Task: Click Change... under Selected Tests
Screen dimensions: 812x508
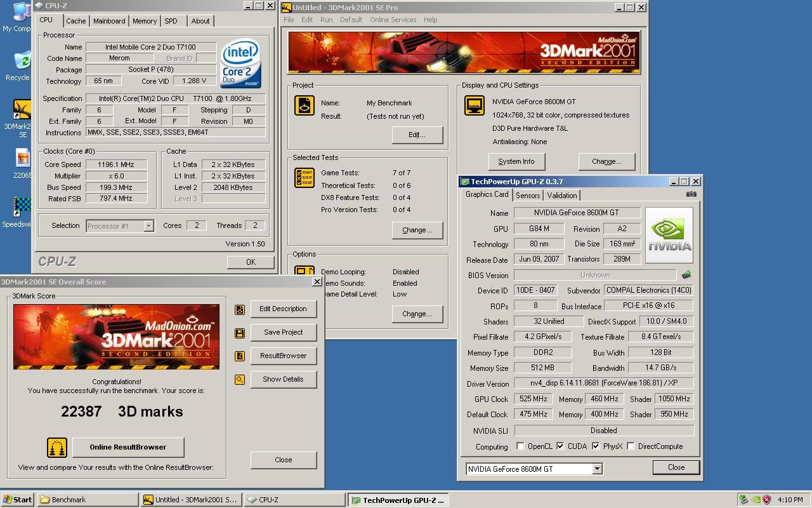Action: [417, 230]
